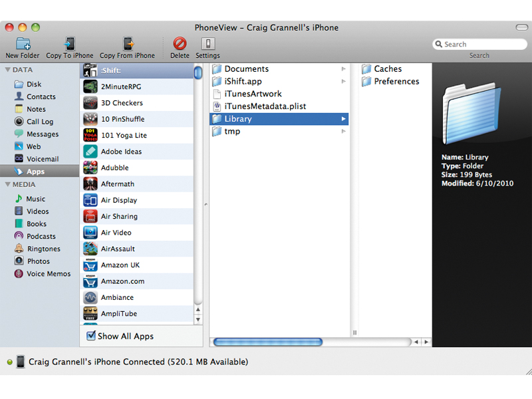Click the column resize handle below Caches
The height and width of the screenshot is (399, 532).
tap(355, 332)
